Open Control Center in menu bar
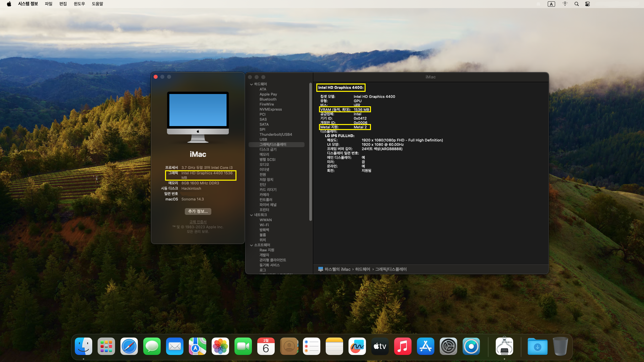Viewport: 644px width, 362px height. pos(587,4)
